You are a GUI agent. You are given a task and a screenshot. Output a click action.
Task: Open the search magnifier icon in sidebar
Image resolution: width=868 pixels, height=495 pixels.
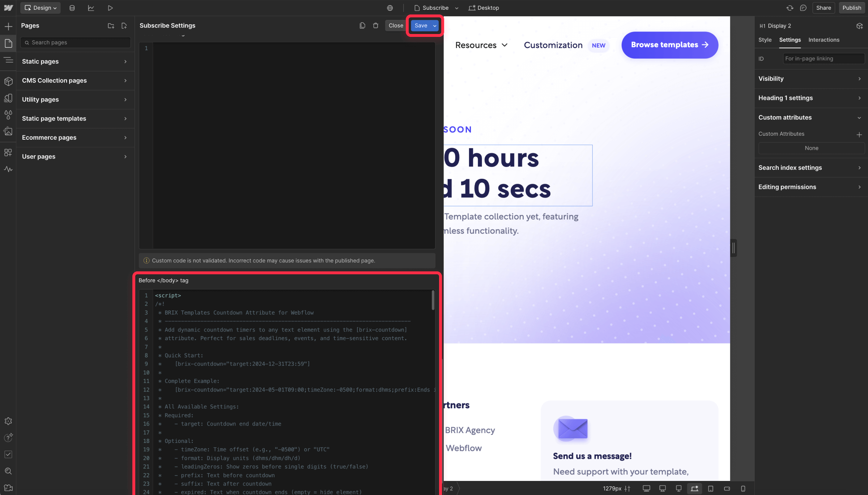[x=8, y=471]
